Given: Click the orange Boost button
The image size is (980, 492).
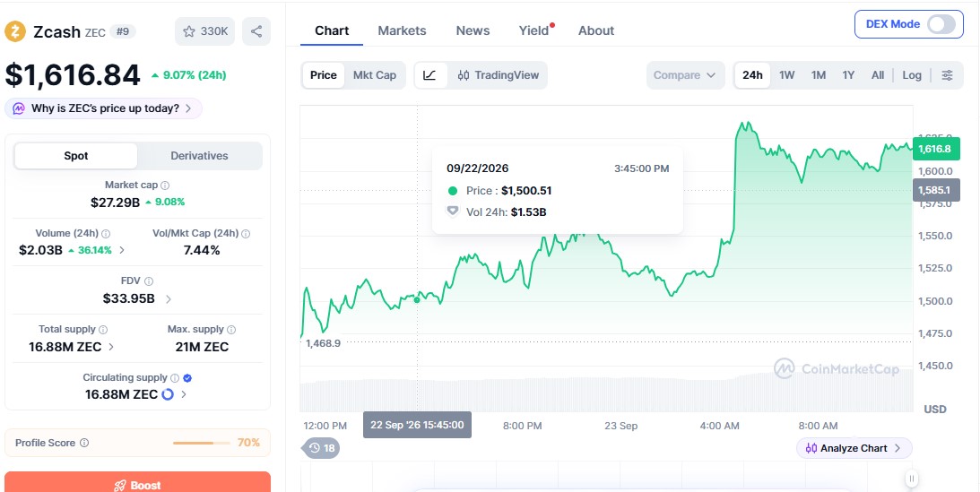Looking at the screenshot, I should [137, 482].
